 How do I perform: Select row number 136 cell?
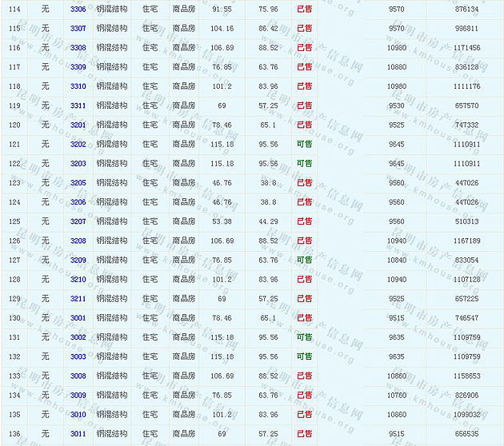[x=14, y=433]
